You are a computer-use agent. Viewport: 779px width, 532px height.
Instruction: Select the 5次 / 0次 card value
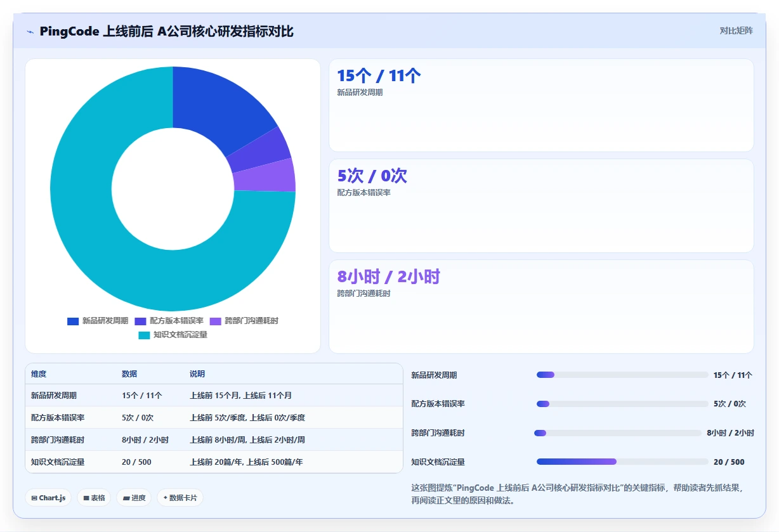(x=372, y=176)
